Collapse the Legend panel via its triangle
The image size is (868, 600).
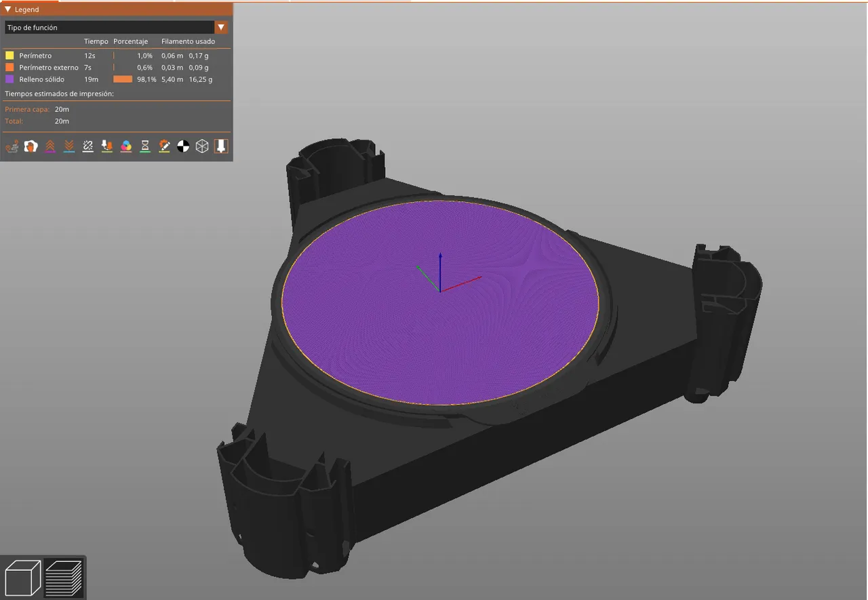pos(7,9)
